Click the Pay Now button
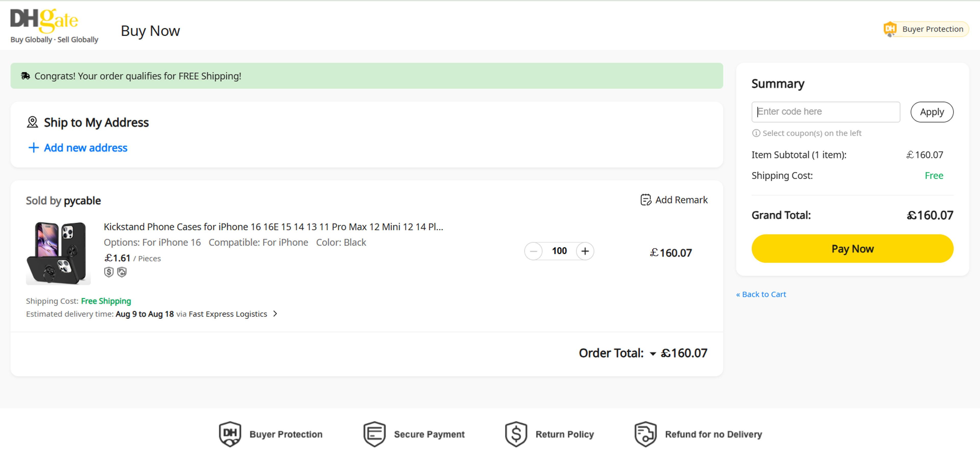The width and height of the screenshot is (980, 460). pyautogui.click(x=852, y=248)
